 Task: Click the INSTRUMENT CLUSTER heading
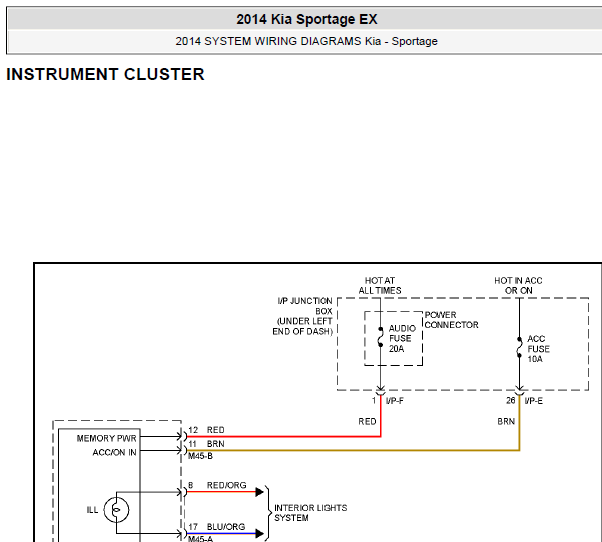(105, 74)
